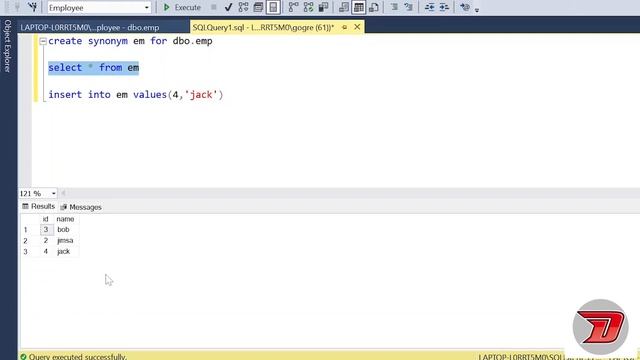Select row header 3 in results
The image size is (640, 360).
pyautogui.click(x=25, y=252)
